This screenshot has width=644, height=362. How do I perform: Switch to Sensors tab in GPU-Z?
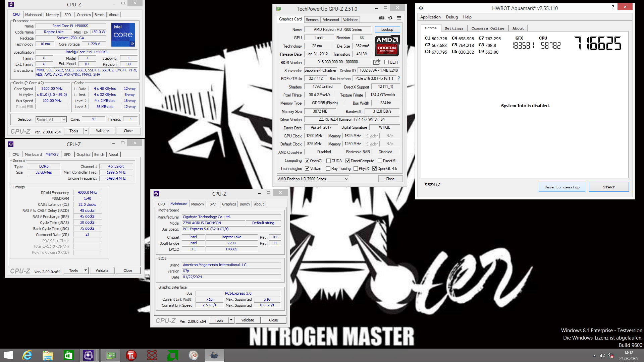coord(312,20)
